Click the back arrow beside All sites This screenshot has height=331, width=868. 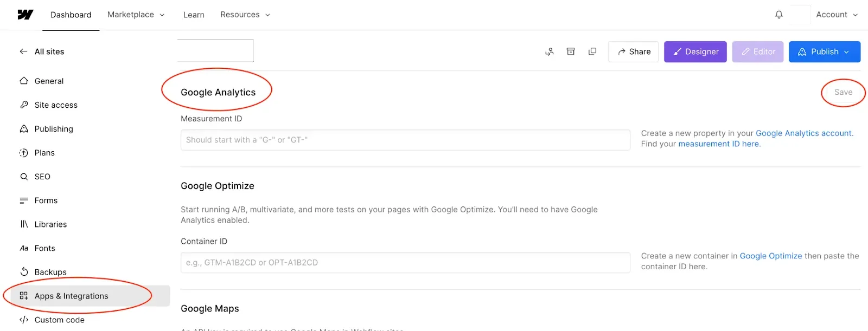coord(23,51)
